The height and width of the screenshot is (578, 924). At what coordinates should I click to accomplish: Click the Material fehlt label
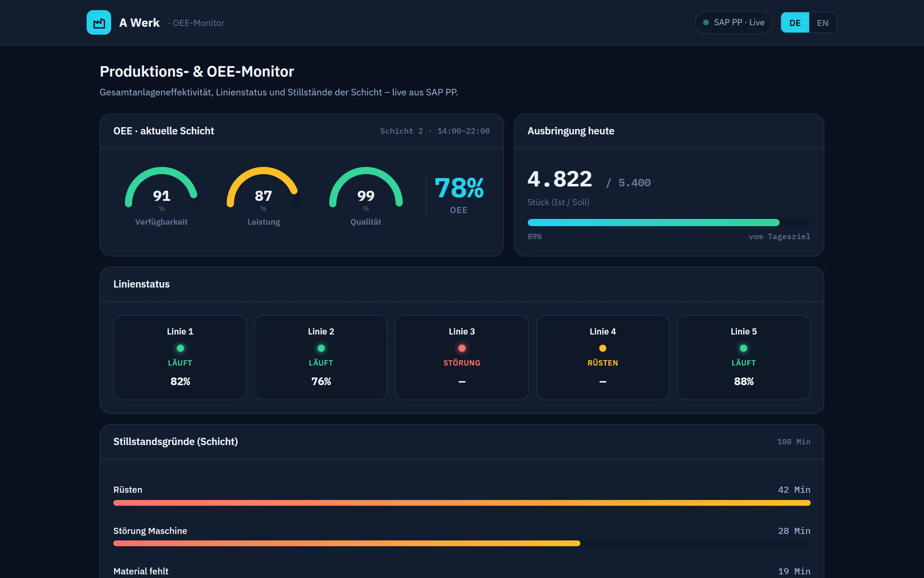click(140, 571)
